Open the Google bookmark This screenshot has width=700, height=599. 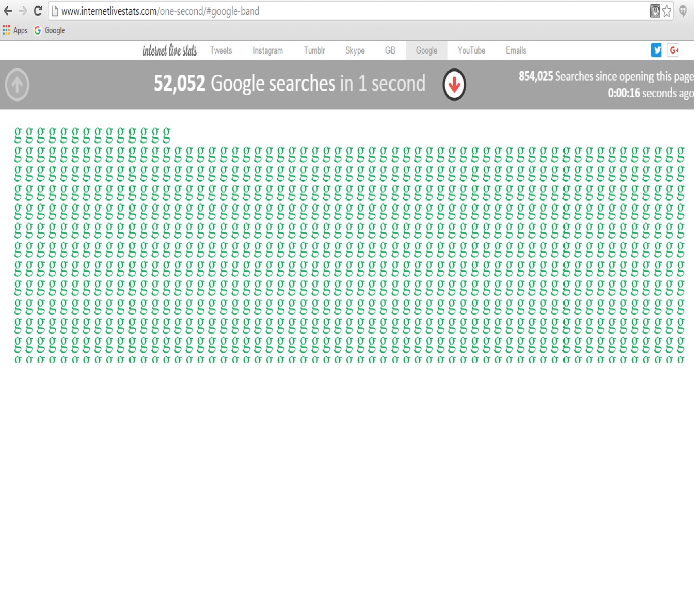(50, 30)
